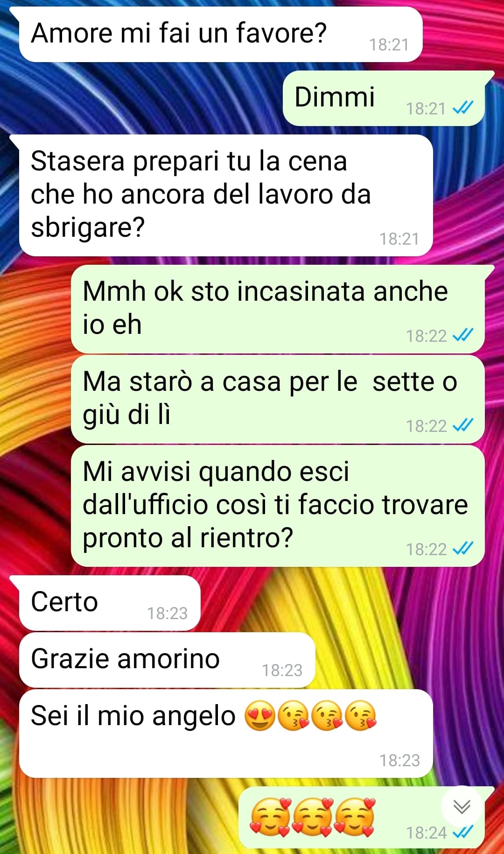This screenshot has width=504, height=854.
Task: Click the last kissing face emoji
Action: click(360, 716)
